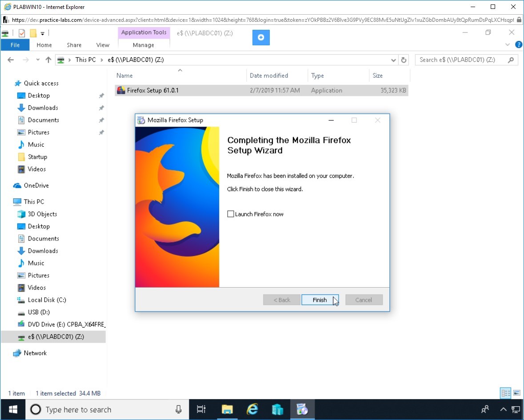Open 3D Objects under This PC

[42, 214]
